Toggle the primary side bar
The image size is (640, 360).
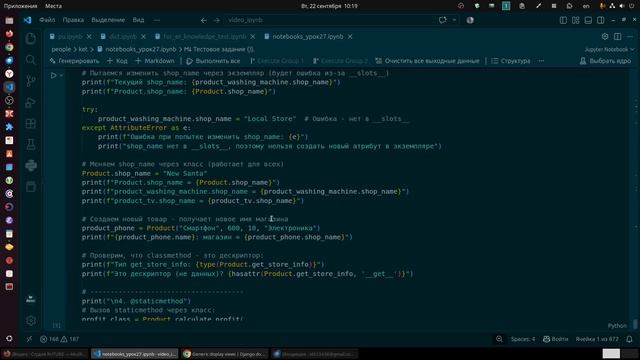pos(563,20)
